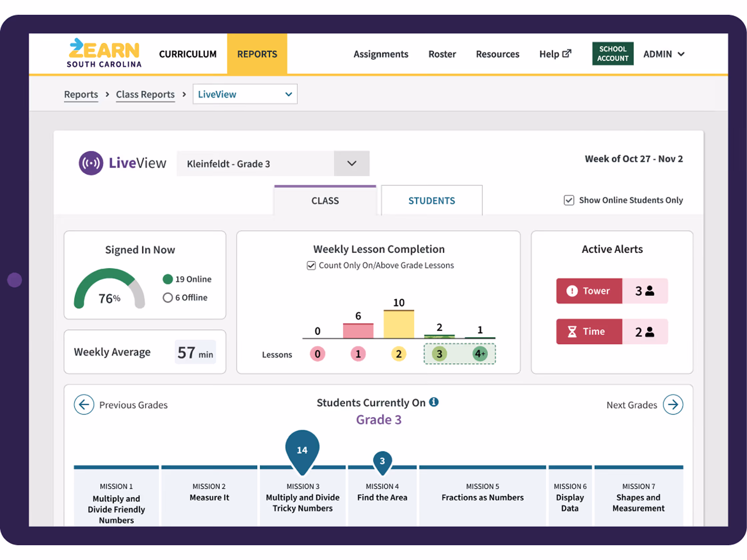Click the Time alert hourglass icon
Image resolution: width=747 pixels, height=560 pixels.
pyautogui.click(x=572, y=331)
